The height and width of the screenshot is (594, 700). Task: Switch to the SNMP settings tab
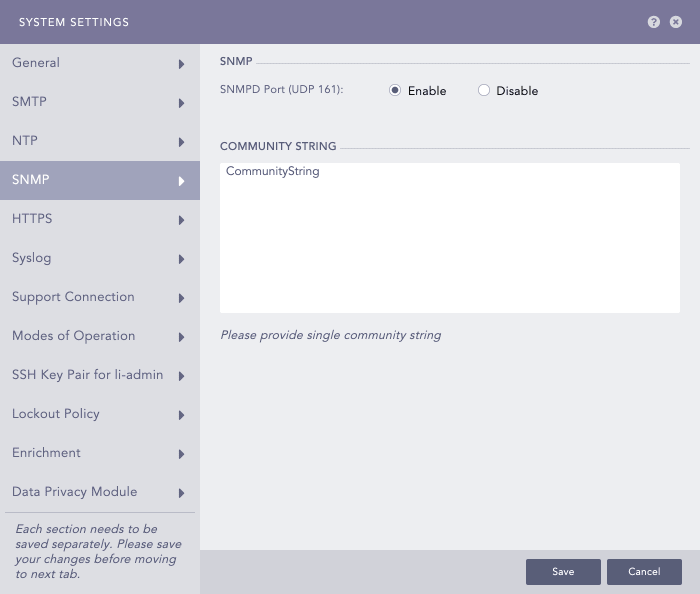(x=100, y=180)
